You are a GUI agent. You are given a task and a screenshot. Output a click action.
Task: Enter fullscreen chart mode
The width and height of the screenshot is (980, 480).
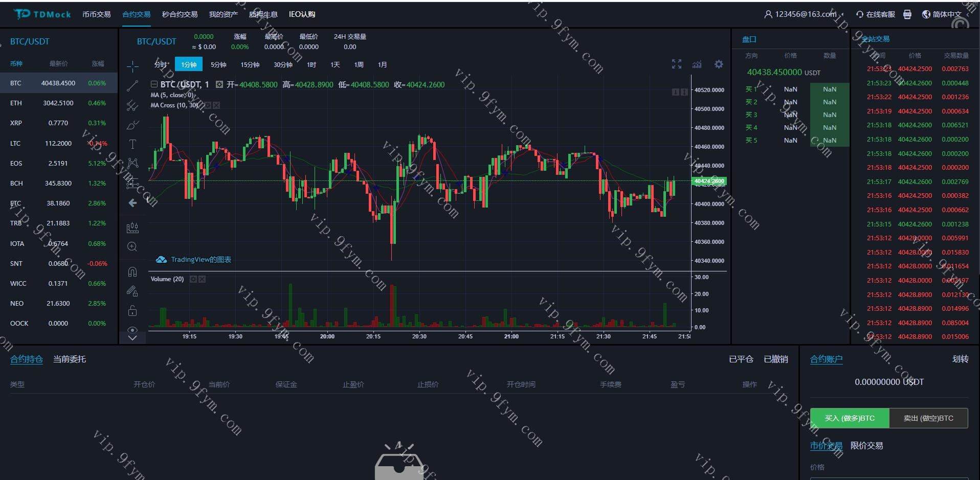click(x=677, y=64)
